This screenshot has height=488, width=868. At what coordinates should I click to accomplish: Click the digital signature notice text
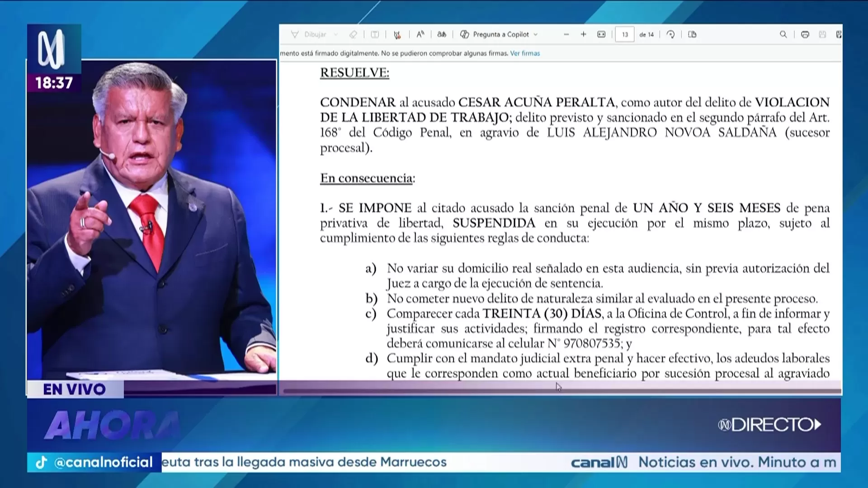point(394,53)
